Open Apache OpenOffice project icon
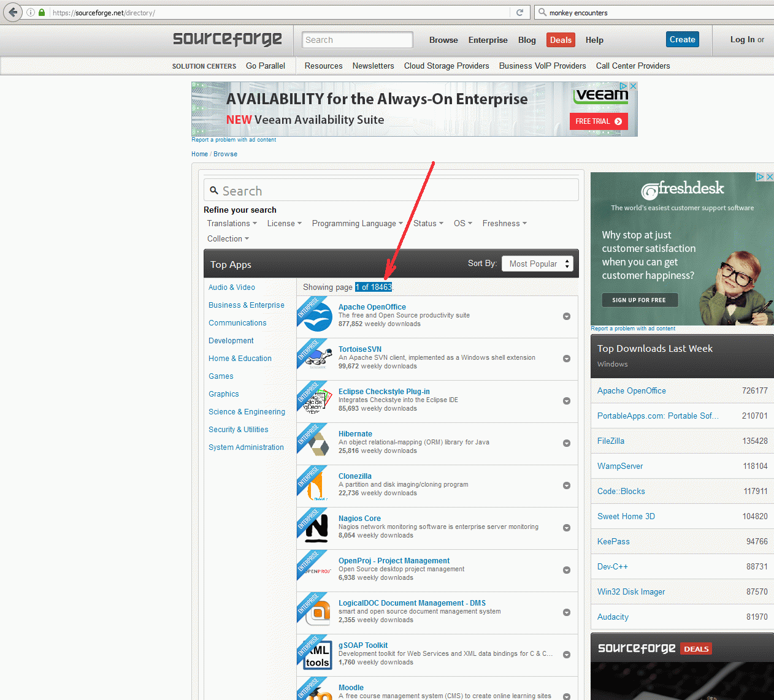The height and width of the screenshot is (700, 774). [x=318, y=318]
